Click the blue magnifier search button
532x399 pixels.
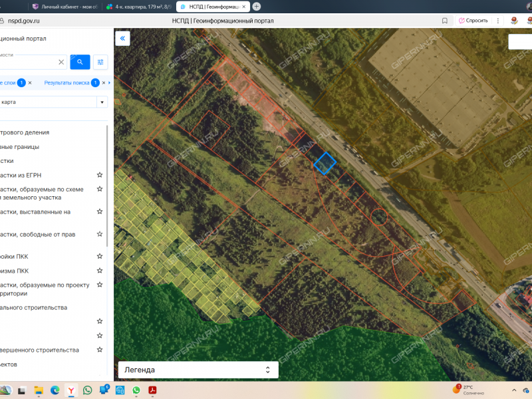[80, 62]
